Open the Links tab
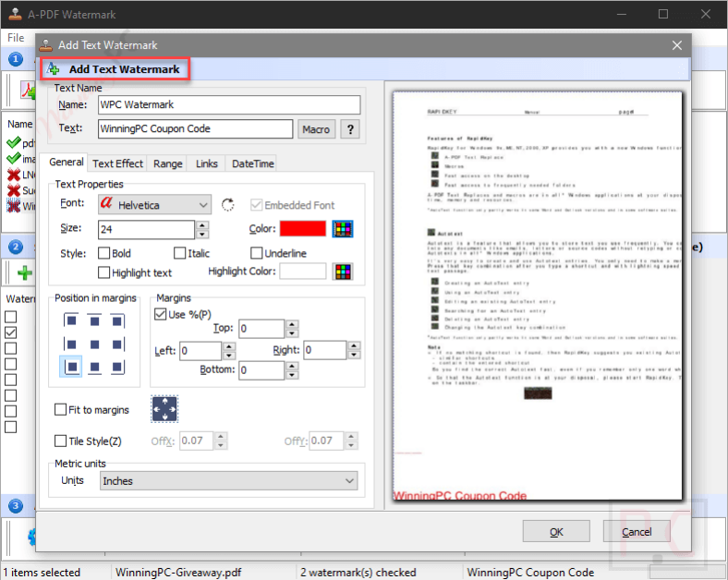The height and width of the screenshot is (580, 728). pos(207,163)
